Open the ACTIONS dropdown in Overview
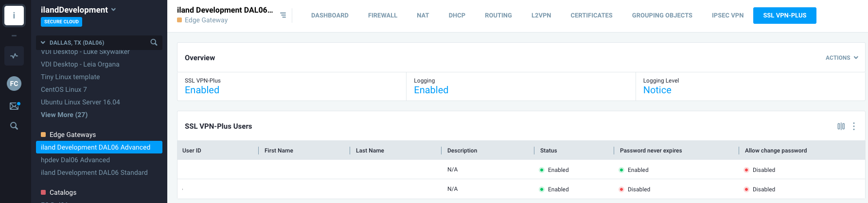This screenshot has width=868, height=203. click(x=842, y=58)
